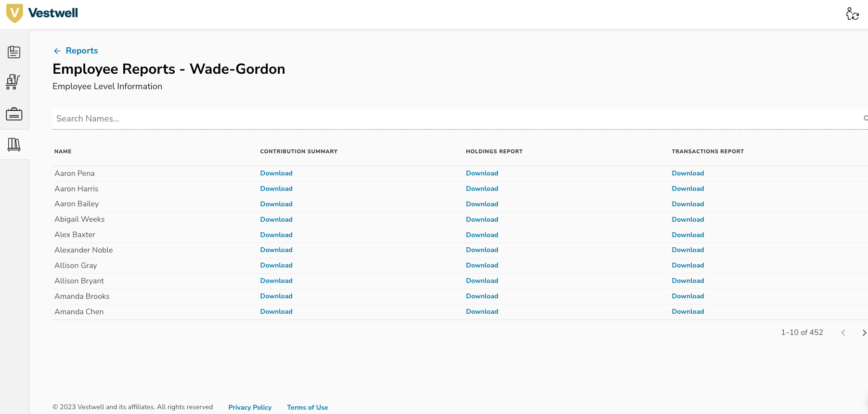Viewport: 868px width, 414px height.
Task: Select the name Alex Baxter
Action: coord(75,235)
